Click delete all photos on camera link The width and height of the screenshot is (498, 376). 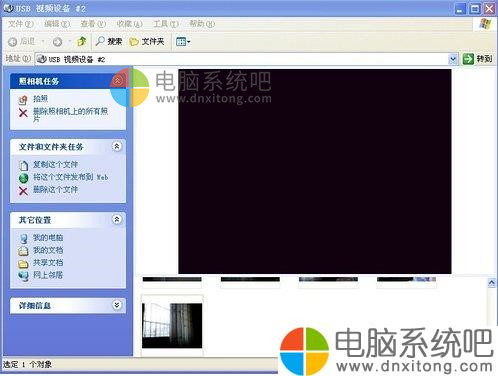[x=70, y=115]
